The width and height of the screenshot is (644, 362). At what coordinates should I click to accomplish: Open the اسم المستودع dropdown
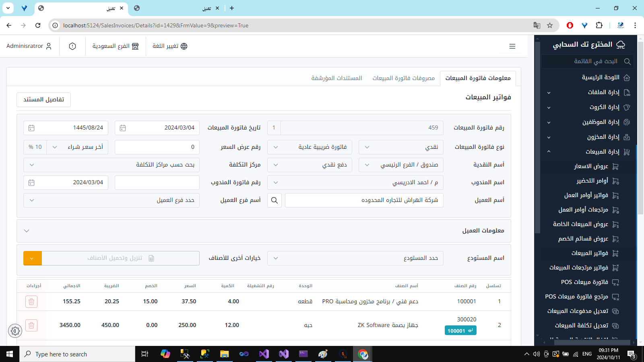point(355,258)
